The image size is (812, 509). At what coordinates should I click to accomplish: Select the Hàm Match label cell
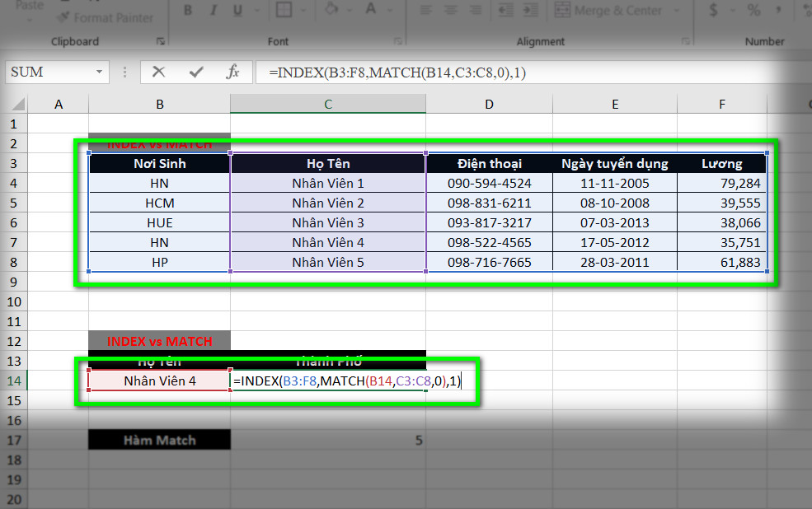click(159, 440)
